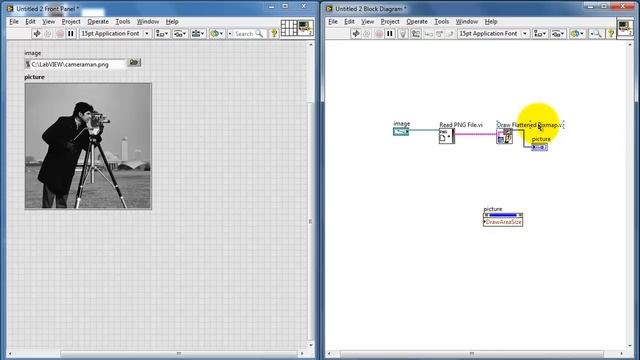640x360 pixels.
Task: Open the View menu in the Front Panel
Action: (48, 21)
